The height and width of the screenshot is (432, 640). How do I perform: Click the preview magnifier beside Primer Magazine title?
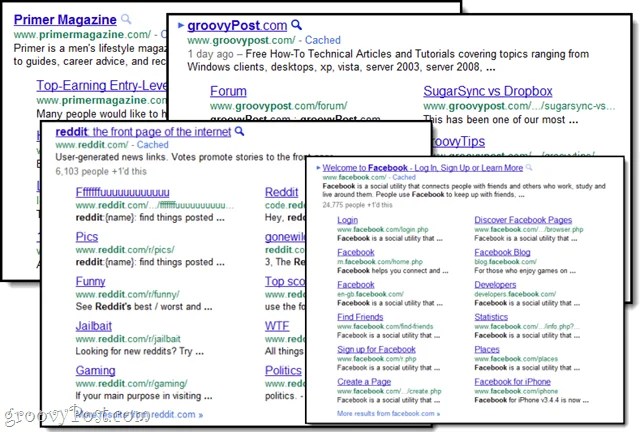[x=126, y=19]
